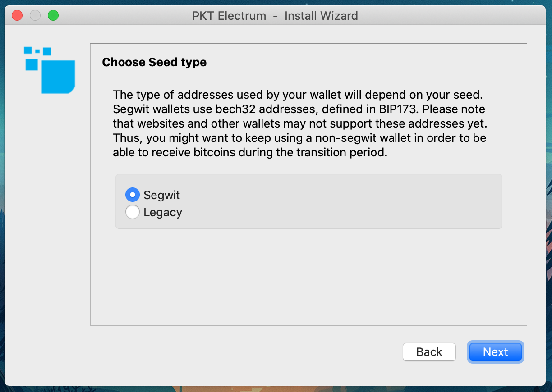Click the gray minimize window button

coord(35,16)
